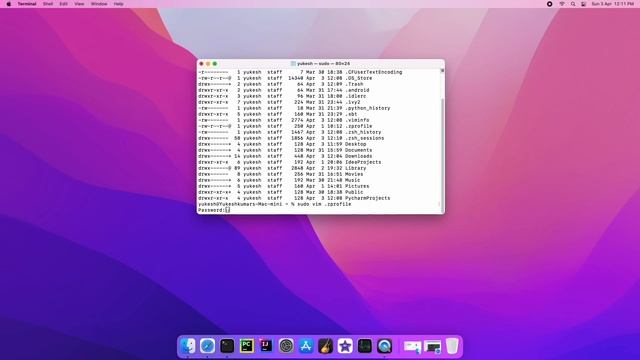Click the '.CFUserTextEncoding' filename
The width and height of the screenshot is (640, 360).
click(x=374, y=72)
